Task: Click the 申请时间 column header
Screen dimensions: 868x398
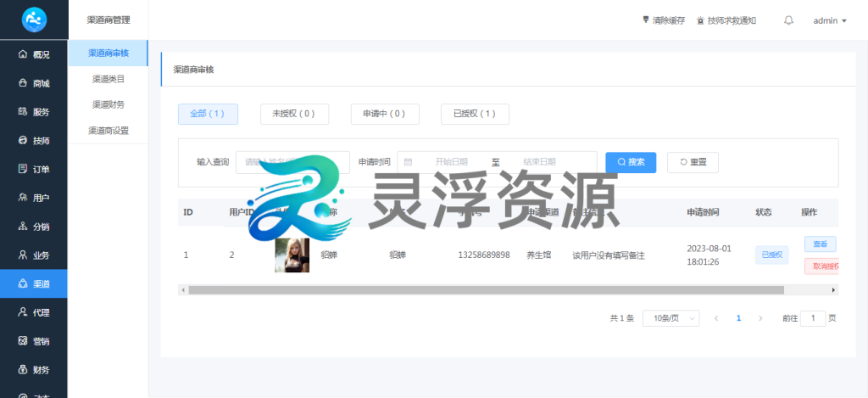Action: (x=703, y=212)
